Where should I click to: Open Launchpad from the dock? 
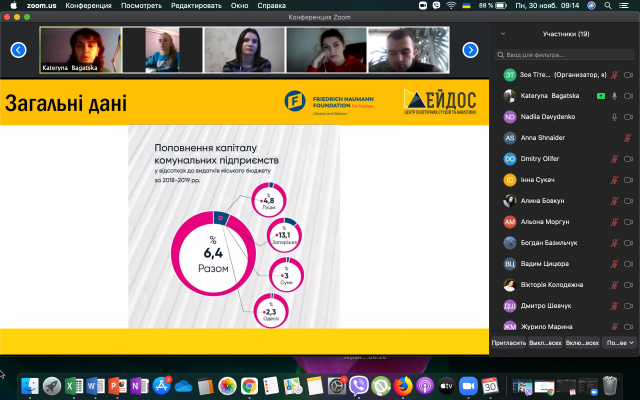coord(52,386)
